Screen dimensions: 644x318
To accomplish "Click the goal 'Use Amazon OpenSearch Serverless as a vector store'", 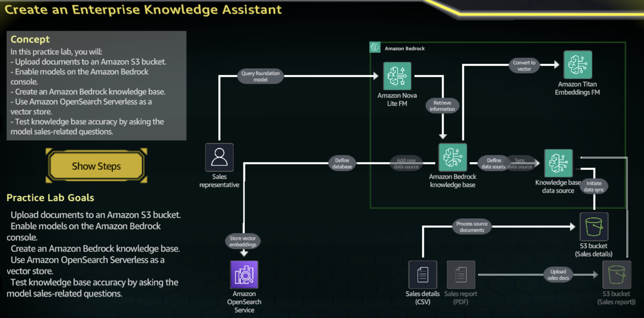I will point(86,266).
